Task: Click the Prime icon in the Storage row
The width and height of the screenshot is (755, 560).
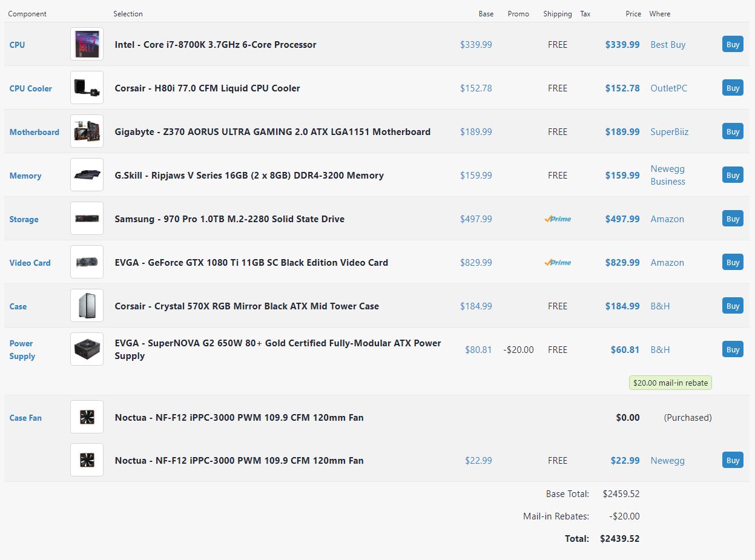Action: [558, 219]
